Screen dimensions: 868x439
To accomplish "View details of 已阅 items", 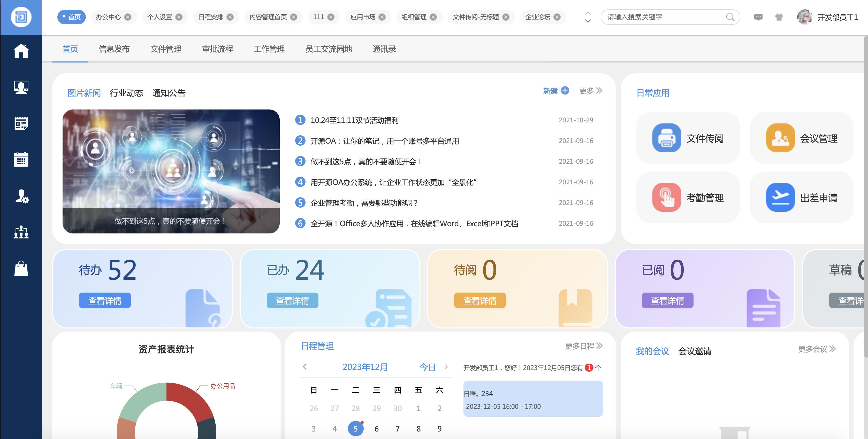I will point(667,300).
